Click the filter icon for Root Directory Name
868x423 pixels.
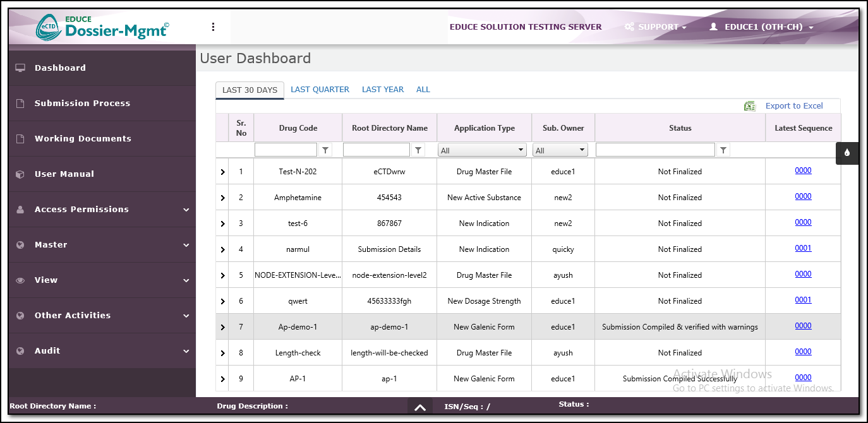418,150
